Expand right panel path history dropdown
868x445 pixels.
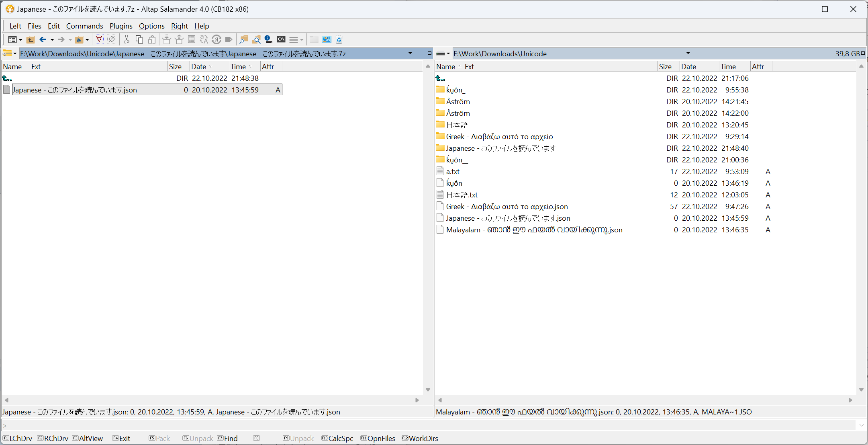click(688, 53)
